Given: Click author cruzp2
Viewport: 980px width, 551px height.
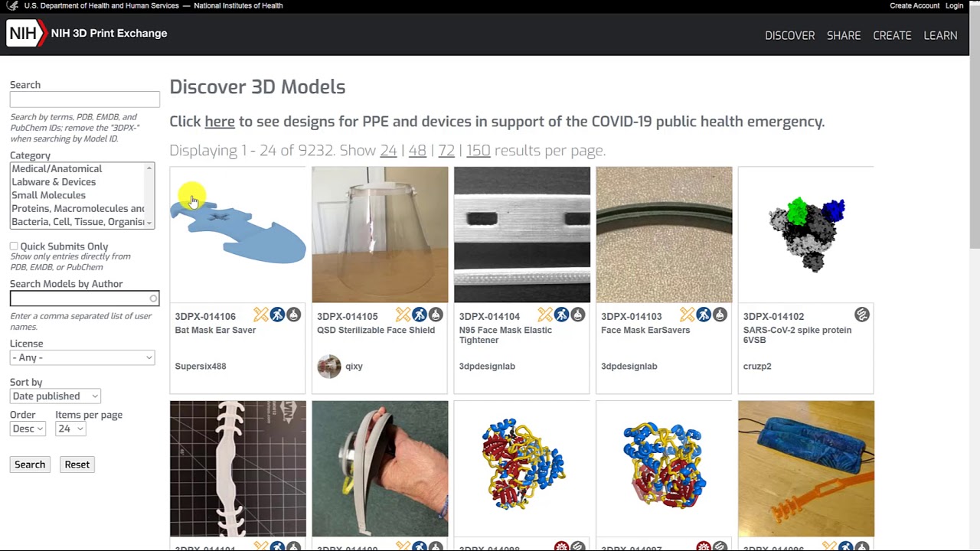Looking at the screenshot, I should [757, 366].
